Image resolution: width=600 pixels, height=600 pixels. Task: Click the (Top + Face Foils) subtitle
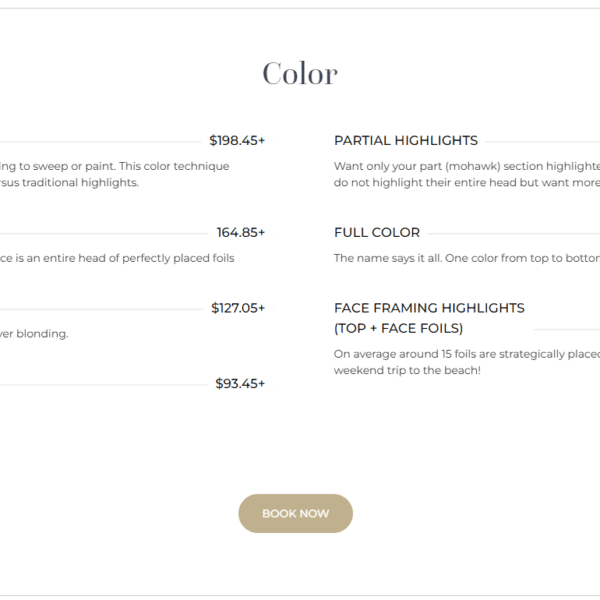(399, 328)
